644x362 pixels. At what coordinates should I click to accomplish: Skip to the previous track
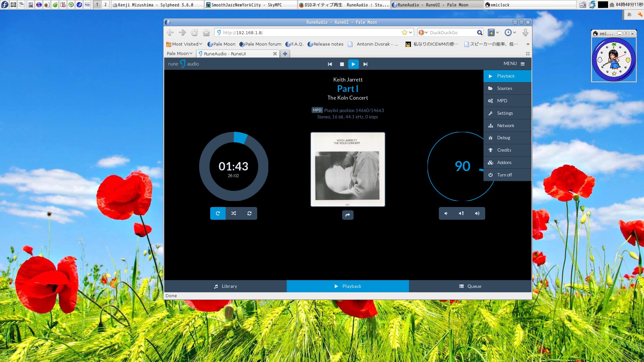click(330, 64)
